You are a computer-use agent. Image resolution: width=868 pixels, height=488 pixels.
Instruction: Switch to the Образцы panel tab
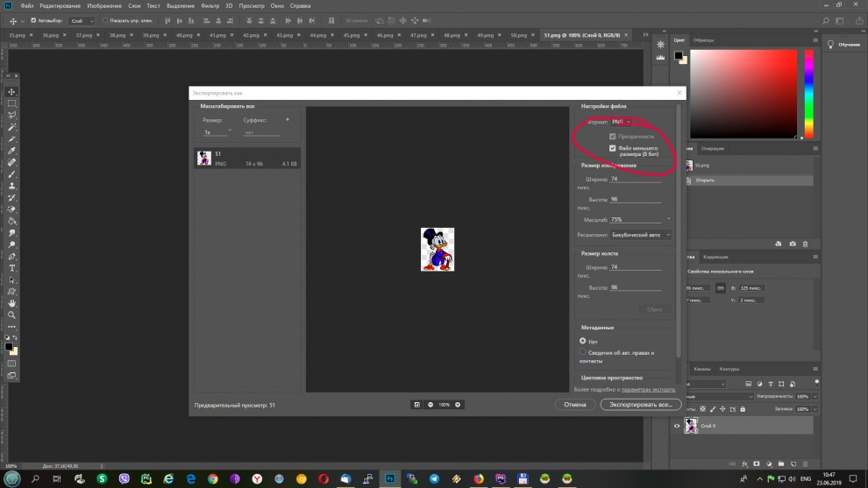(703, 40)
